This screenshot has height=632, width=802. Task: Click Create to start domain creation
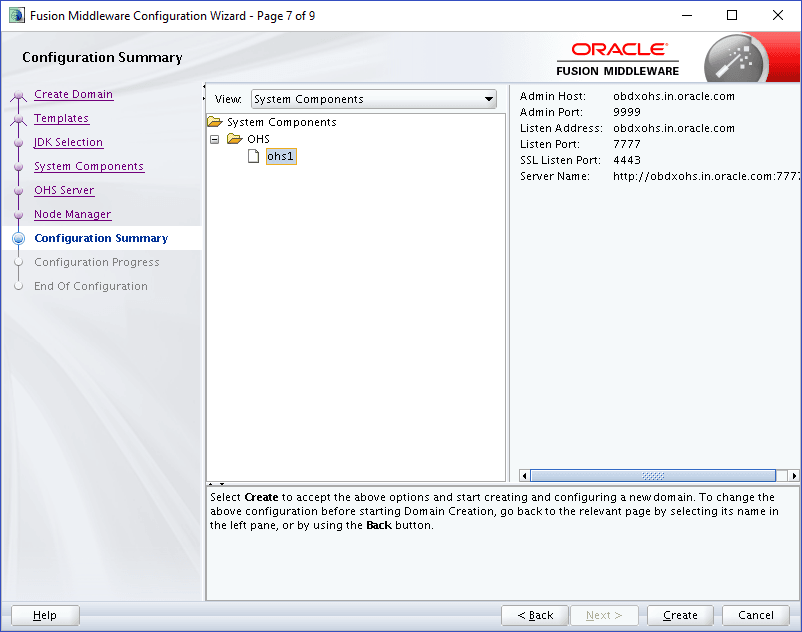tap(680, 615)
